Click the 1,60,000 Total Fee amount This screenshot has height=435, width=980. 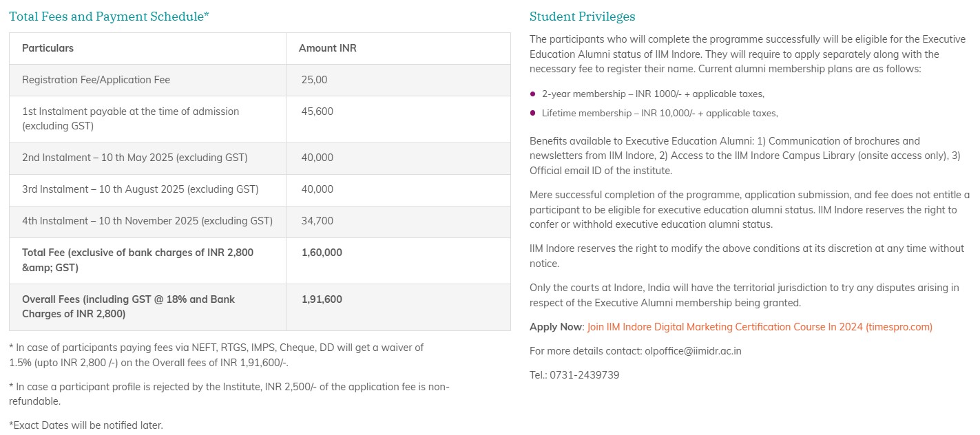[x=322, y=253]
